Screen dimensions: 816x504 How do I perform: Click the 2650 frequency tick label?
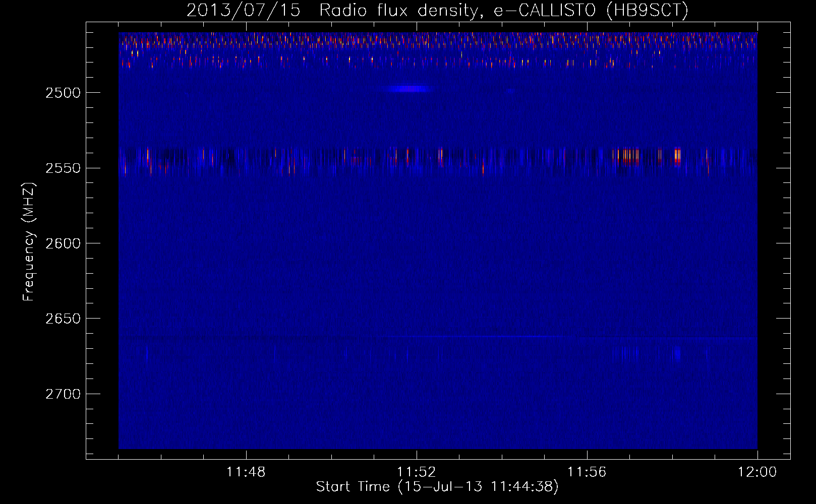[x=63, y=319]
